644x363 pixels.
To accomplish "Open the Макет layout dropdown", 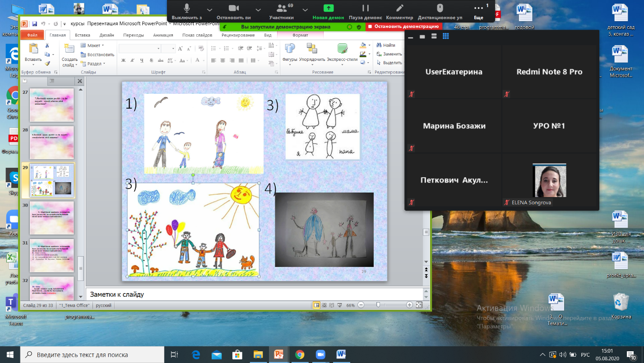I will [x=93, y=46].
